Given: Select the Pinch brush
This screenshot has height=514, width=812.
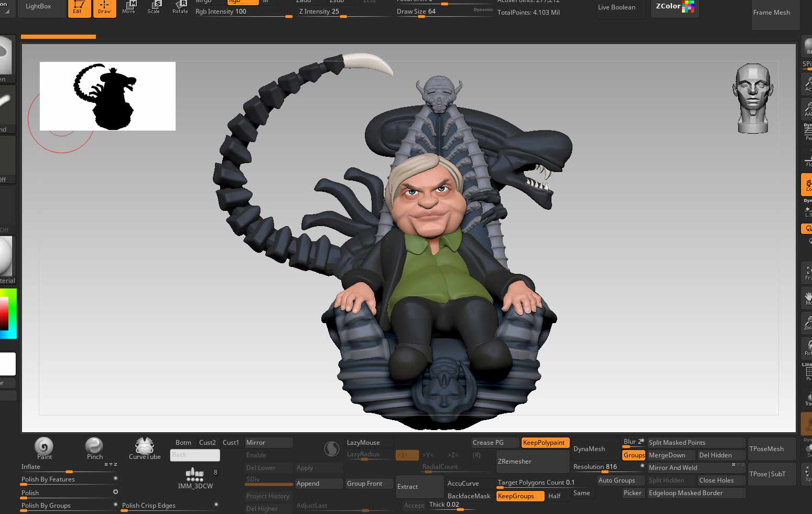Looking at the screenshot, I should coord(94,447).
